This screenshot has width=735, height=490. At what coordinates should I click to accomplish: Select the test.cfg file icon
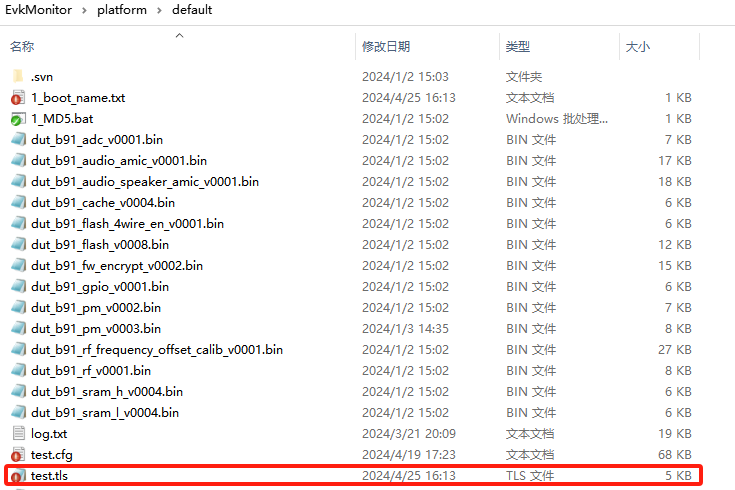tap(18, 455)
